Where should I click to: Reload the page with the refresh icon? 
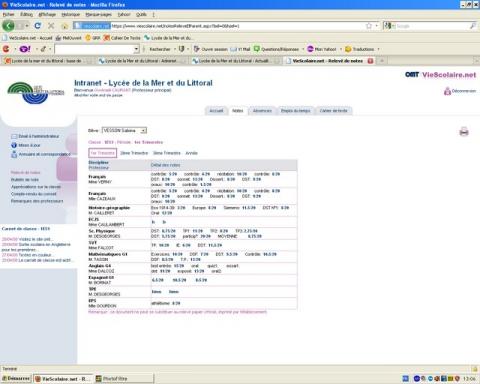tap(38, 26)
